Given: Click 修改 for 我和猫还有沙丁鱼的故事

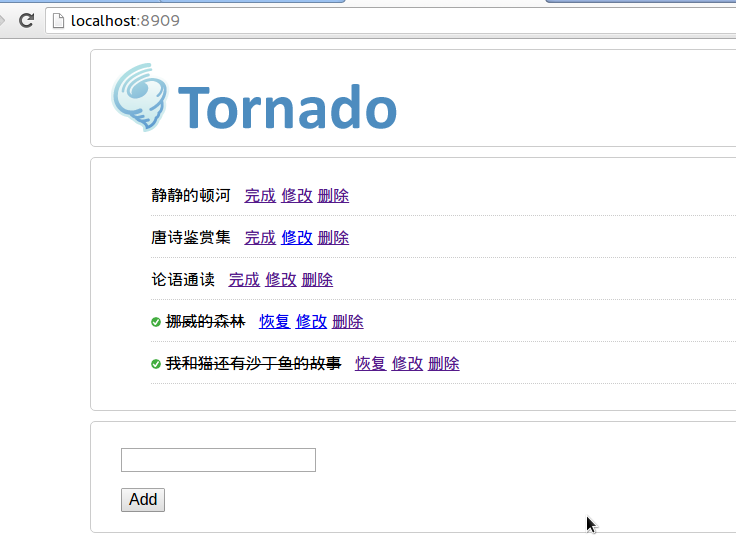Looking at the screenshot, I should pos(407,364).
